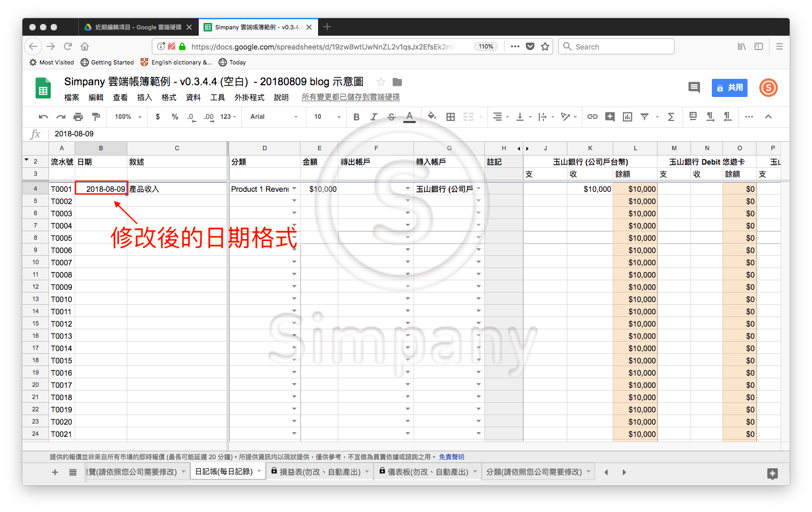Toggle italic formatting
The height and width of the screenshot is (512, 812).
pyautogui.click(x=373, y=117)
